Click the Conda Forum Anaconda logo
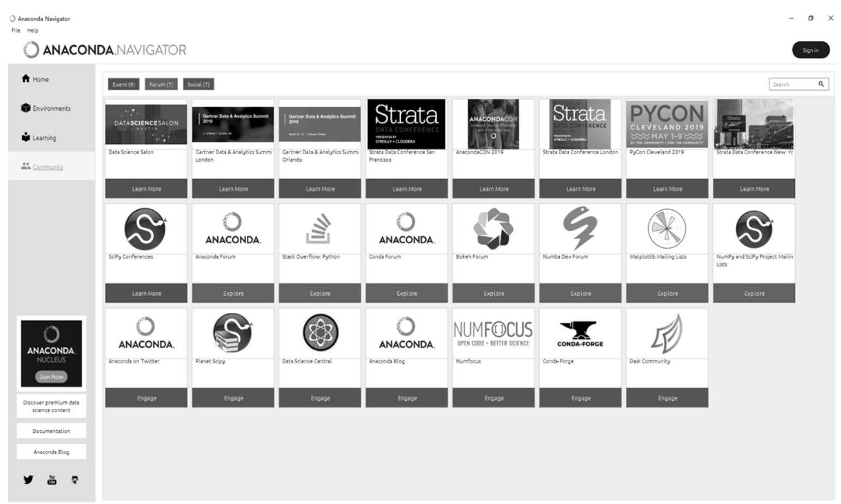 (x=407, y=229)
